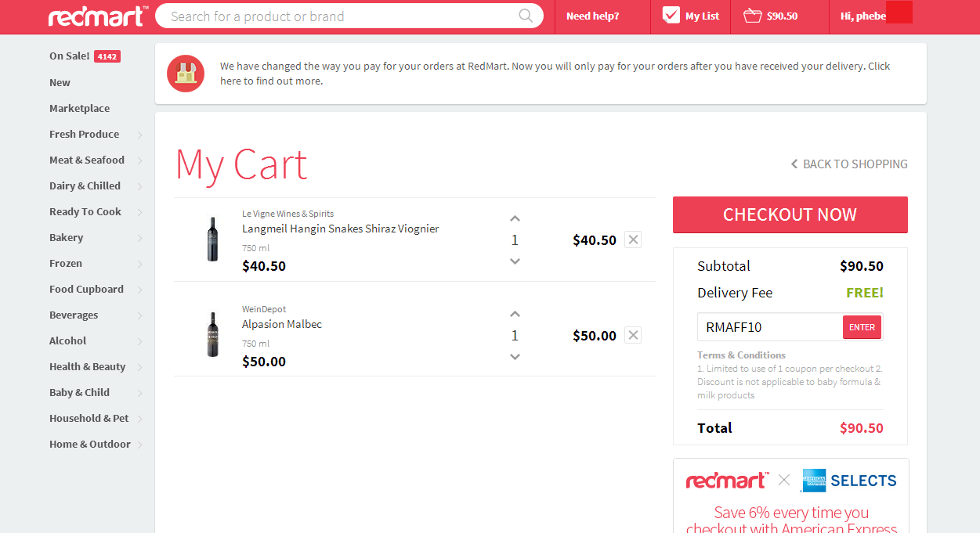The width and height of the screenshot is (980, 533).
Task: Decrease quantity of Langmeil Hangin Snakes Shiraz
Action: [x=515, y=261]
